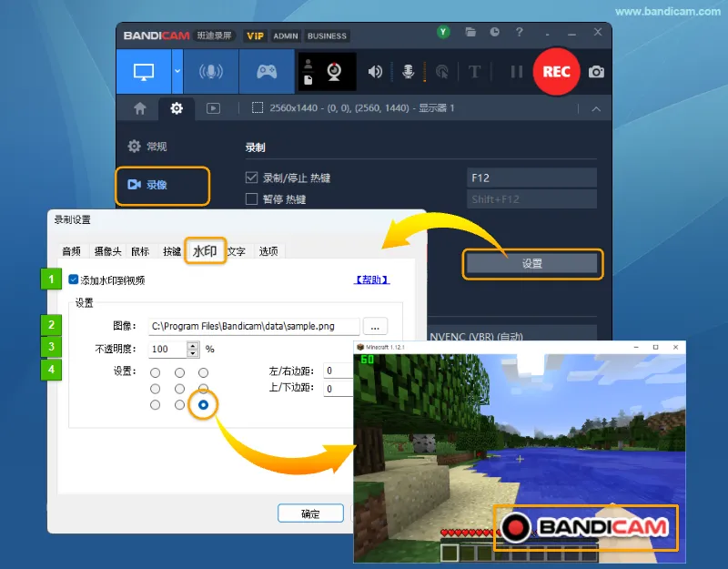Toggle the microphone icon
The height and width of the screenshot is (569, 728).
point(408,72)
